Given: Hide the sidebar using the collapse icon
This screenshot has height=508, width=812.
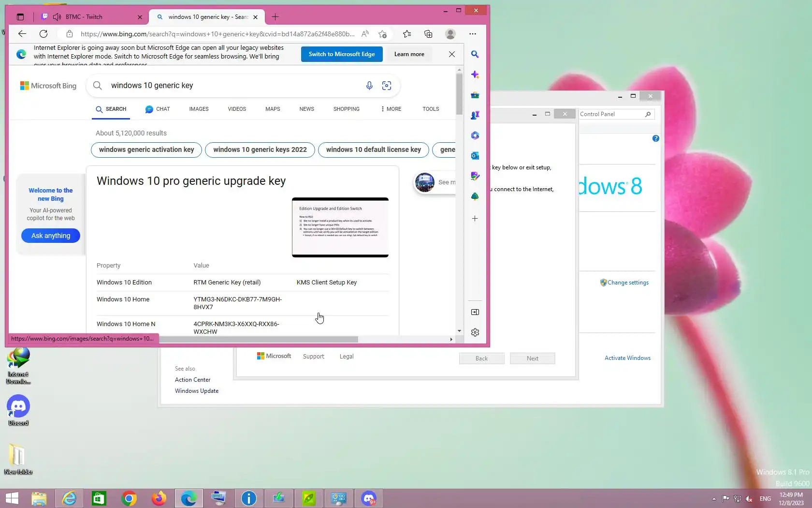Looking at the screenshot, I should [x=475, y=312].
